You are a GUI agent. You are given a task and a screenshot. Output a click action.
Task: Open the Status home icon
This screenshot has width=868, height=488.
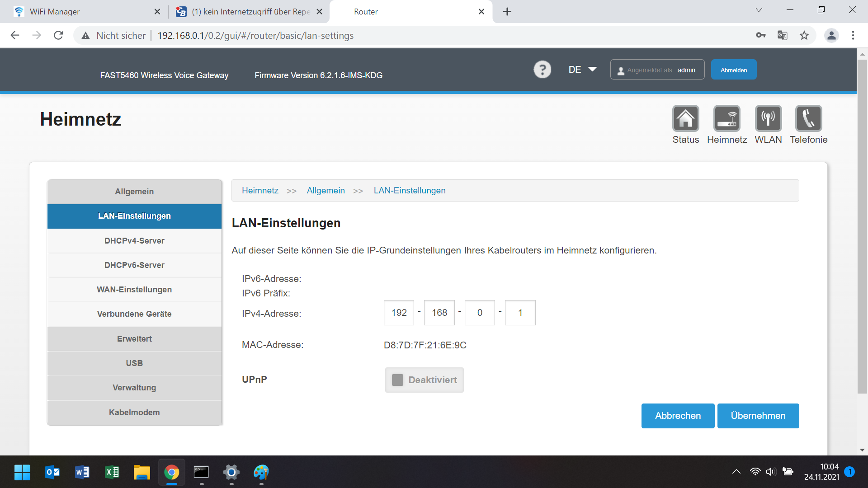pyautogui.click(x=685, y=118)
